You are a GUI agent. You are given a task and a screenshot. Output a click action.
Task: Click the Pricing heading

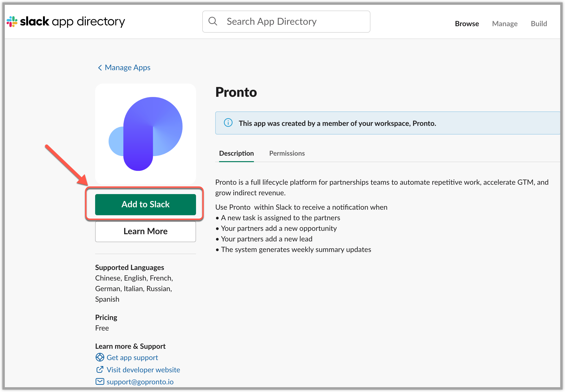click(106, 317)
